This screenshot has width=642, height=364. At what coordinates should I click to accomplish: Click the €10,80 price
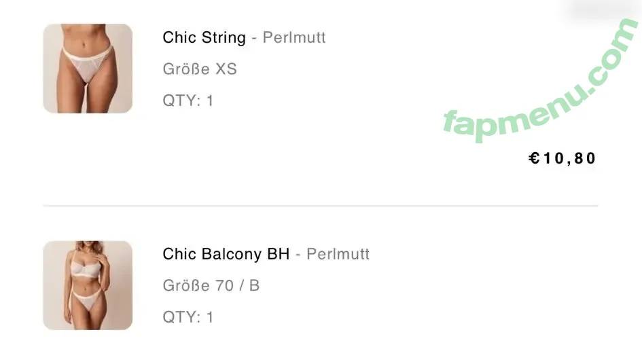click(x=562, y=158)
